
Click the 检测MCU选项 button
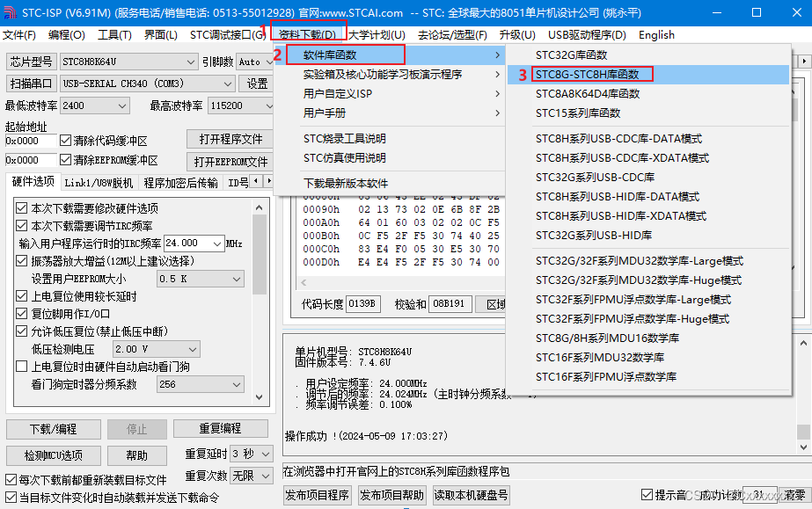54,455
